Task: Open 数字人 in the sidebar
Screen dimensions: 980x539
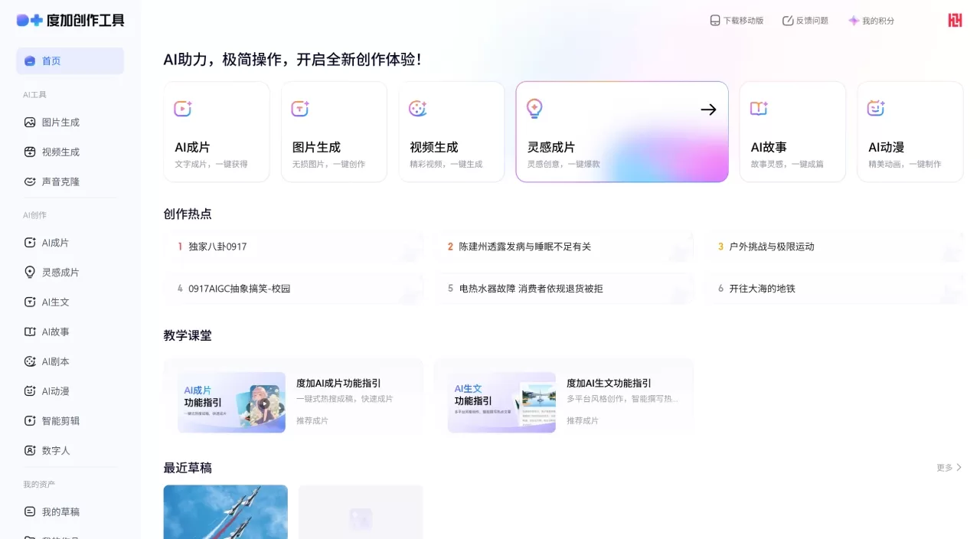Action: point(70,451)
